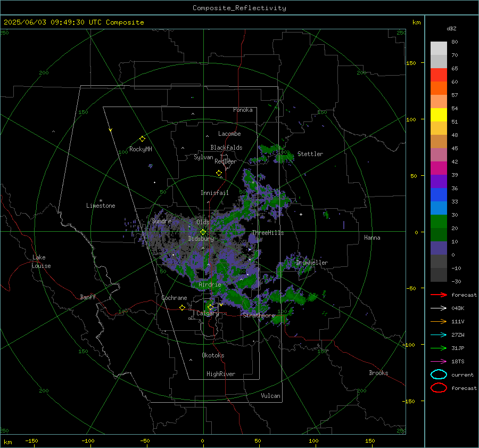The height and width of the screenshot is (448, 479).
Task: Click the 'dBZ' legend heading
Action: click(451, 28)
